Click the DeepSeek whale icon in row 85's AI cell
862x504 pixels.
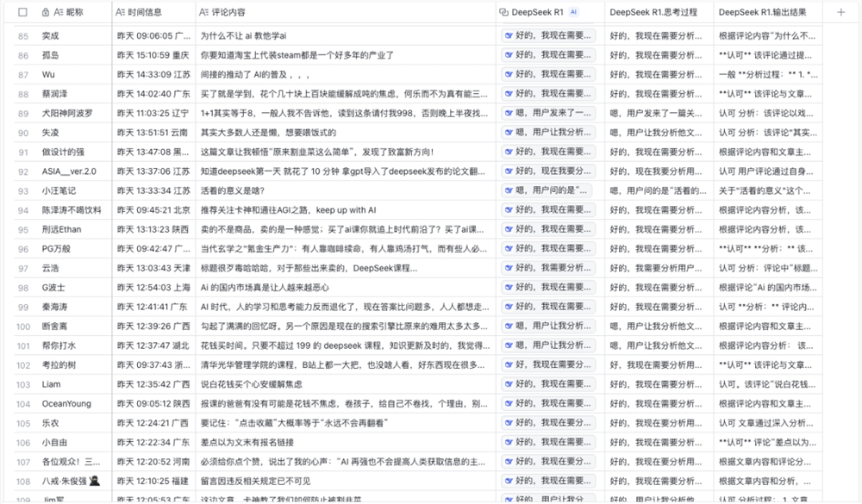pyautogui.click(x=508, y=37)
